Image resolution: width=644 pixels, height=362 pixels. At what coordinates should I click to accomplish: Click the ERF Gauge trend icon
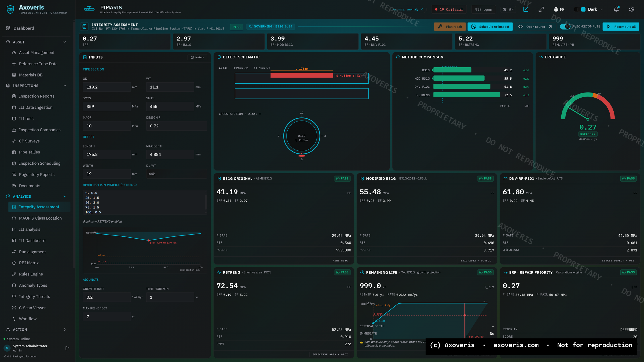point(541,57)
